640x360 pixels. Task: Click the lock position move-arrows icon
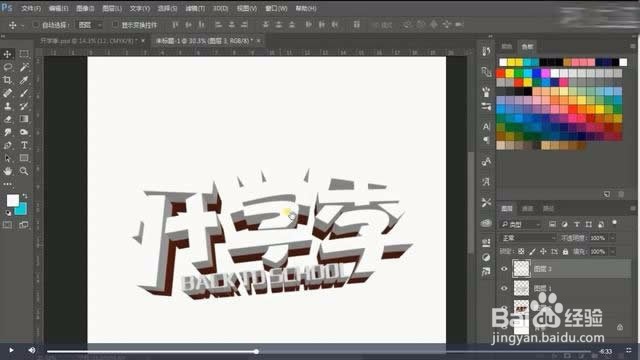(x=543, y=251)
